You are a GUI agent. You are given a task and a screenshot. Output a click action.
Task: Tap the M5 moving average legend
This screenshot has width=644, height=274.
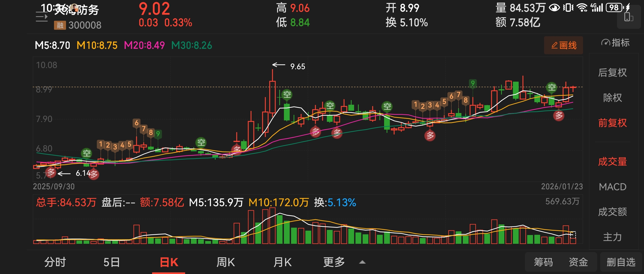click(x=52, y=45)
